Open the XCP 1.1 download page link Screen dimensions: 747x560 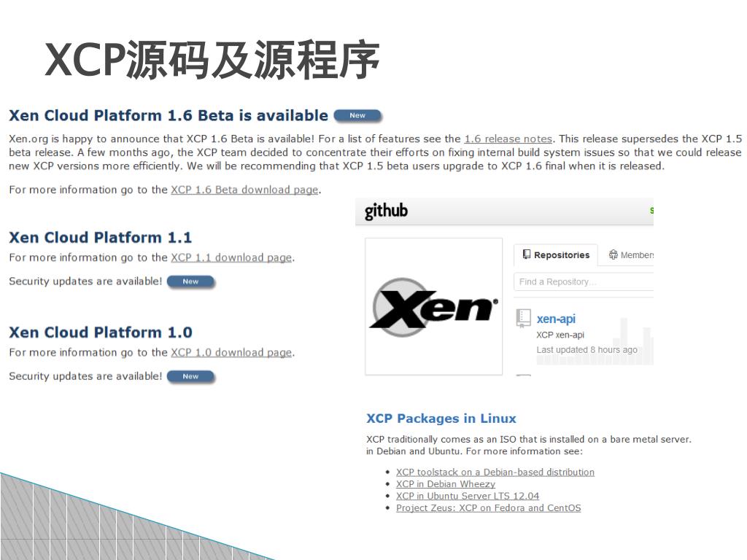point(231,257)
